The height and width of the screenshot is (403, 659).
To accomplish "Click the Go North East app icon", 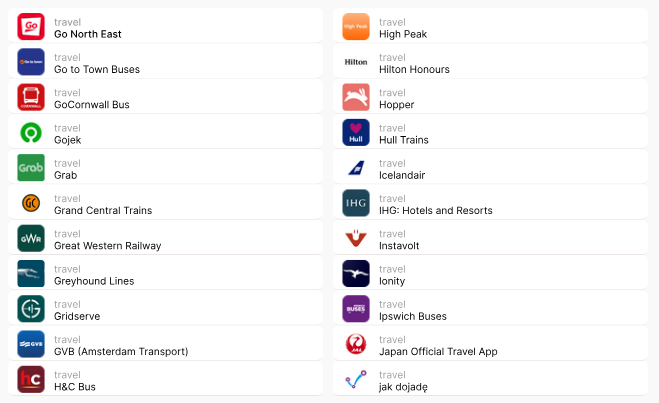I will click(x=31, y=27).
